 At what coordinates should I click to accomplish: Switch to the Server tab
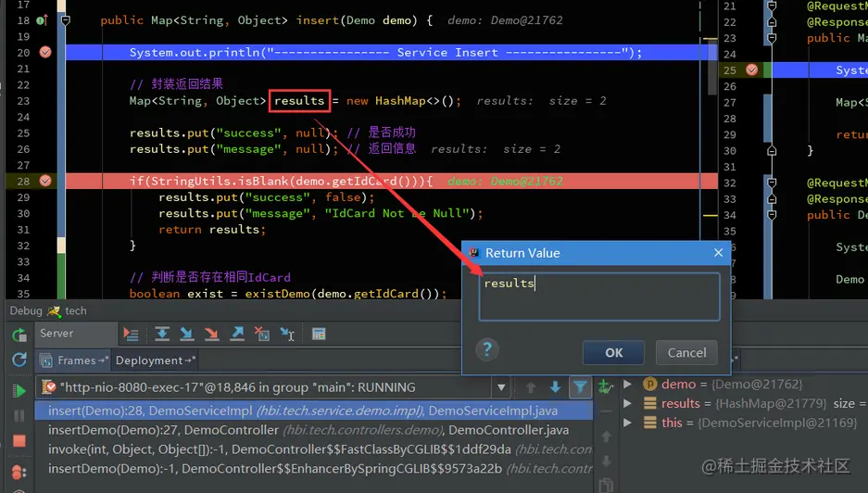click(x=76, y=334)
